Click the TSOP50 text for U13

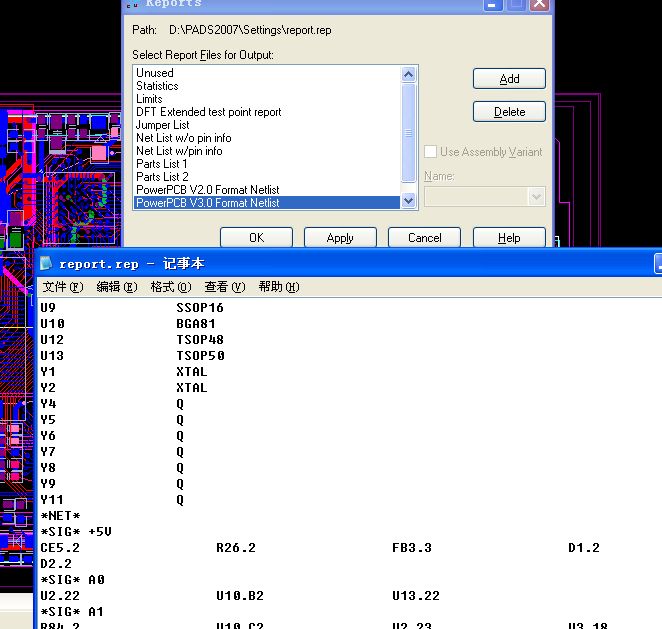coord(201,356)
